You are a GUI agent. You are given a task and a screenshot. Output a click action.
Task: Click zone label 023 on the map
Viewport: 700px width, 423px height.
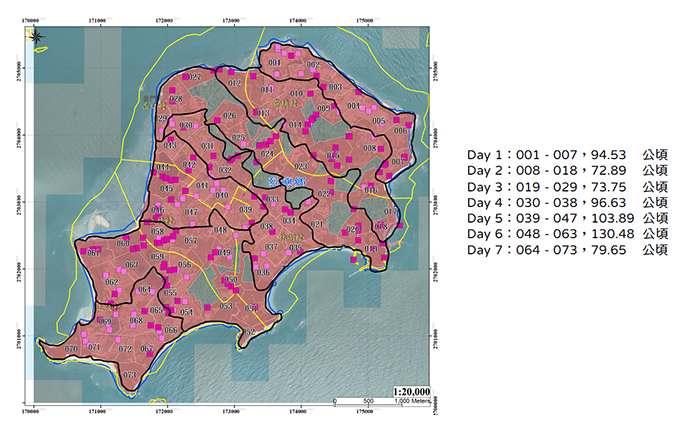pyautogui.click(x=300, y=166)
